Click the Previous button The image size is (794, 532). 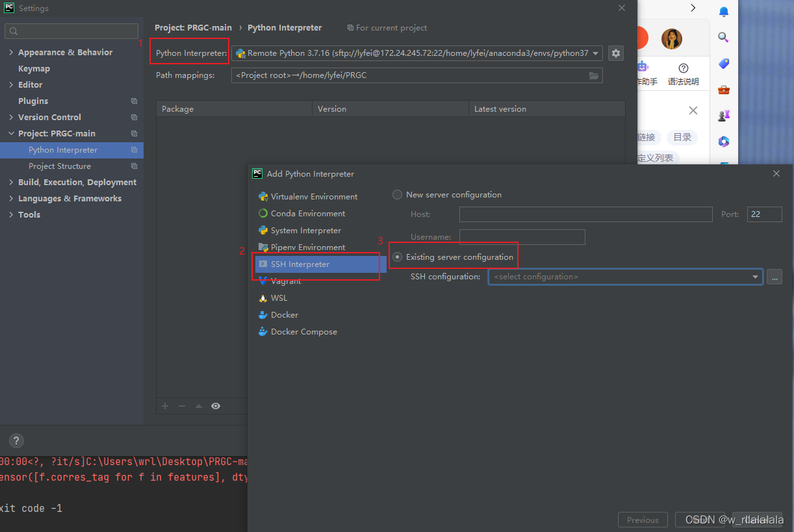pyautogui.click(x=643, y=520)
